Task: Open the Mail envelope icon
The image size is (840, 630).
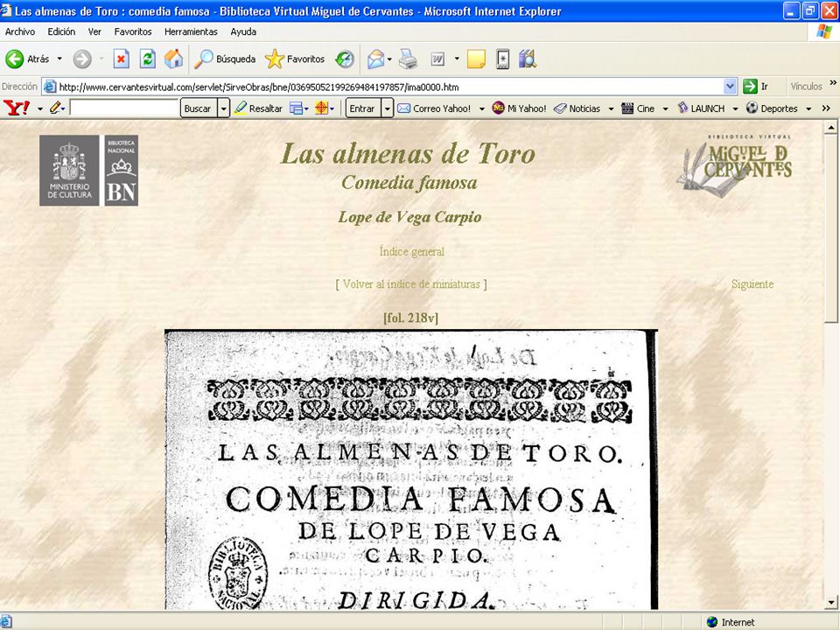Action: point(375,59)
